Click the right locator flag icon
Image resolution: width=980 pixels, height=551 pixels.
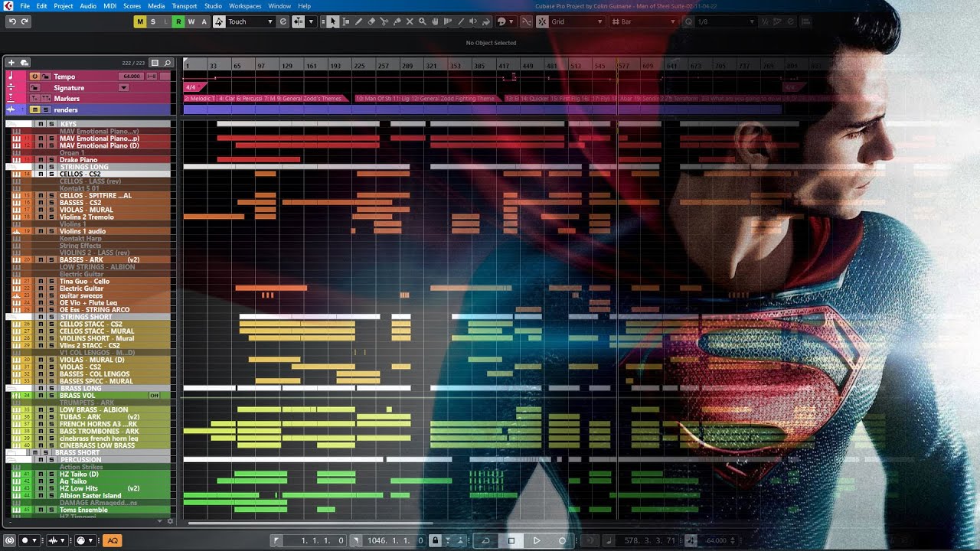pyautogui.click(x=355, y=540)
